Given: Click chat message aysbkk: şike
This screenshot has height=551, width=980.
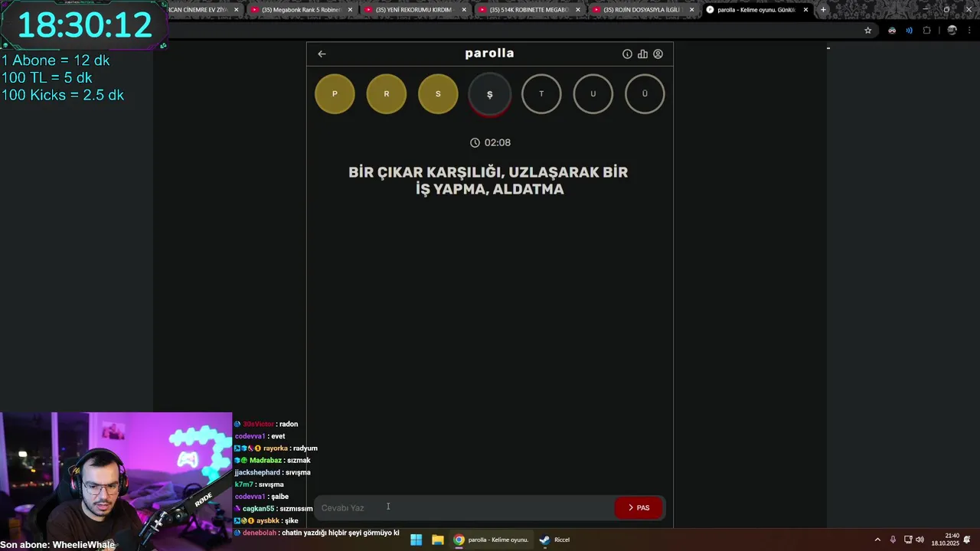Looking at the screenshot, I should (x=266, y=521).
